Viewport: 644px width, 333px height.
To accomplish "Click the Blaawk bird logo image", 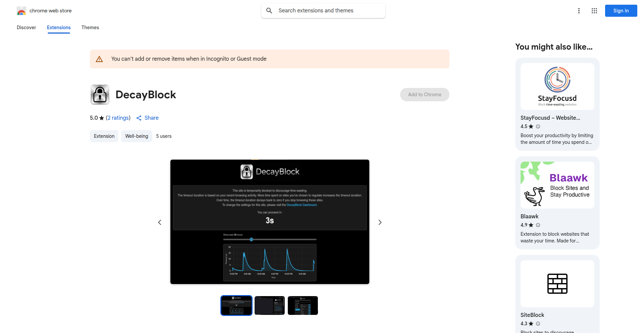I will tap(557, 185).
